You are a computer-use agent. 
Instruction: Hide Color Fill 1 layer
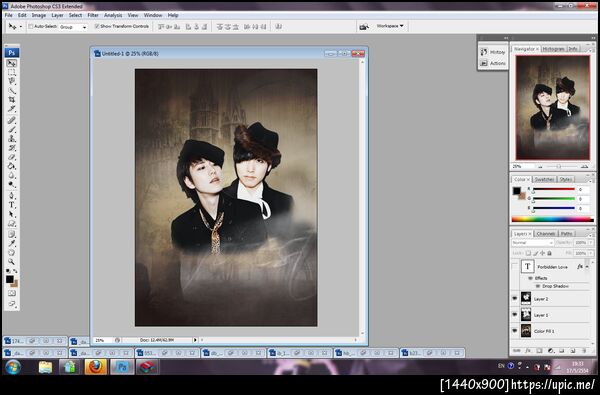(515, 331)
